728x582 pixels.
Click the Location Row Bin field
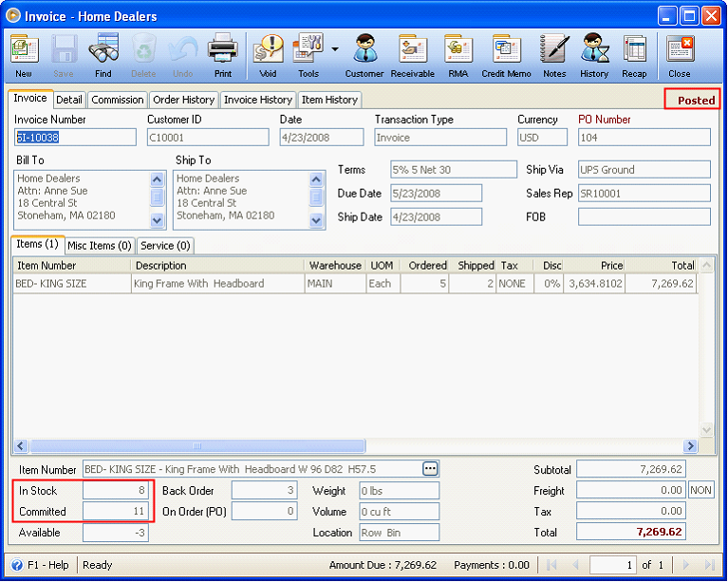point(400,533)
